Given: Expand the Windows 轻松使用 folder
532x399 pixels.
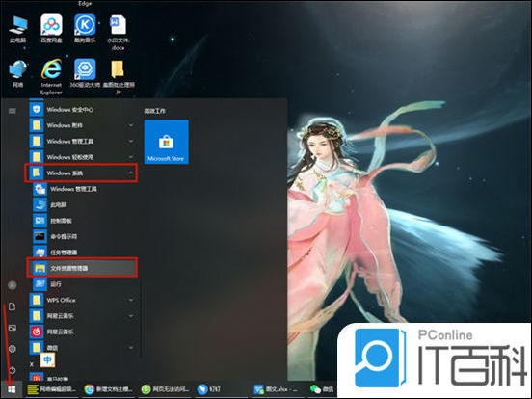Looking at the screenshot, I should click(x=82, y=157).
